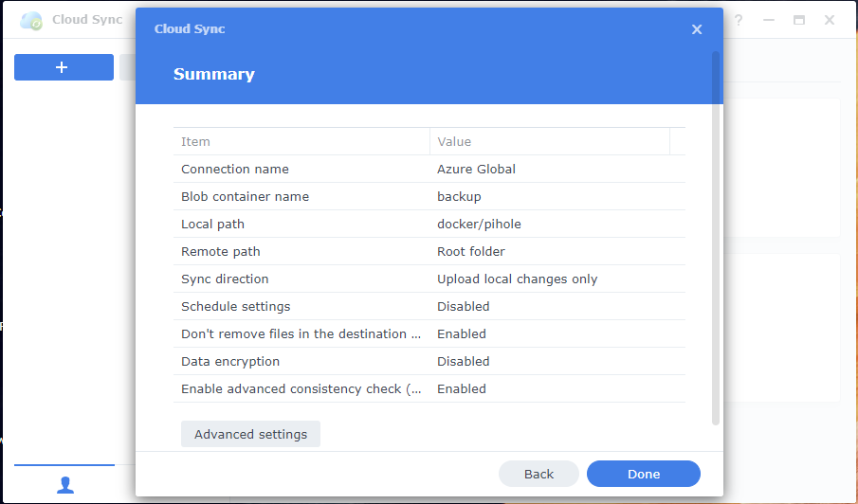Close the Summary dialog with X
The image size is (858, 504).
click(x=697, y=29)
